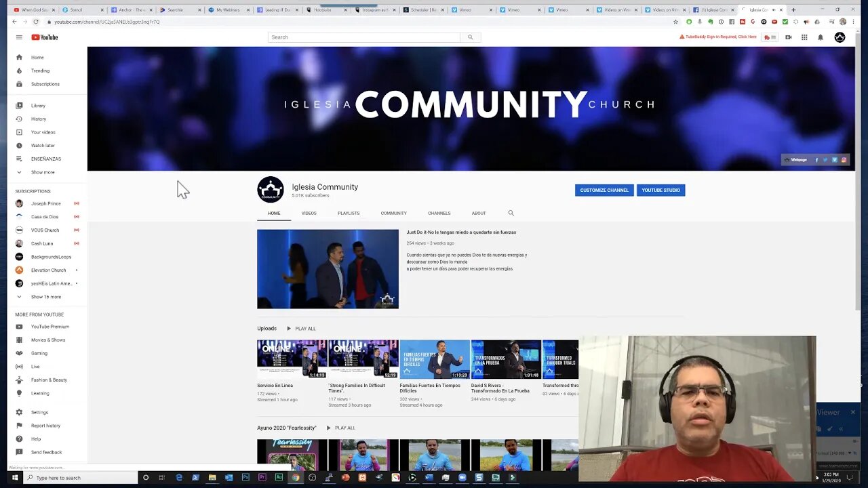Open Joseph Prince subscription channel
This screenshot has height=488, width=868.
pos(46,203)
